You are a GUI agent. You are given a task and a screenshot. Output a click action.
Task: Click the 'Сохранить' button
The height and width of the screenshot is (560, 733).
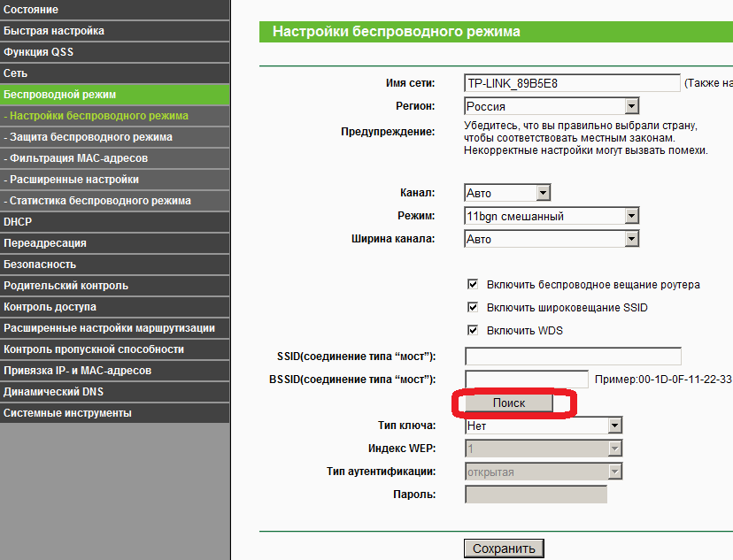[x=504, y=548]
